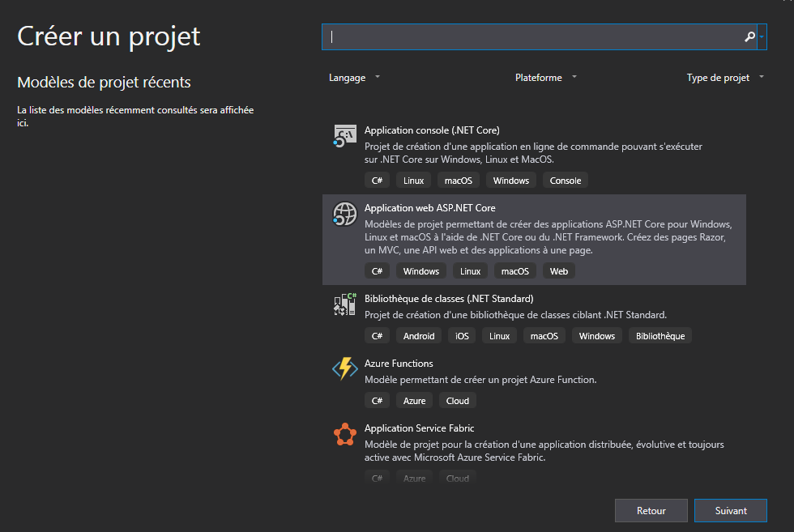Focus the template search input field
The image size is (794, 532).
click(535, 37)
